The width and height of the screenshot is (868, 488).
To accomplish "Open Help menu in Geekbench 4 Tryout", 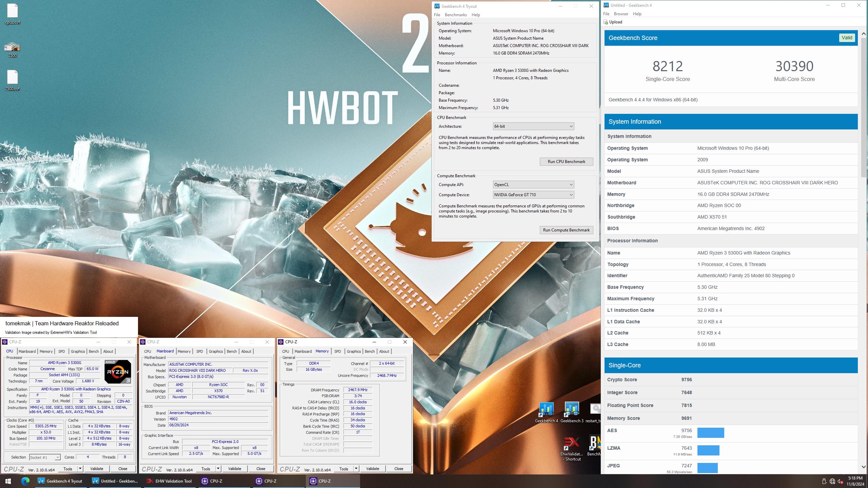I will [x=476, y=15].
